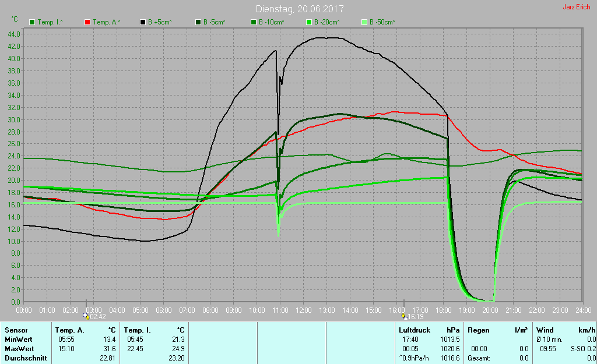Image resolution: width=597 pixels, height=364 pixels.
Task: Click the pressure minimum '1013.5'
Action: [x=450, y=340]
